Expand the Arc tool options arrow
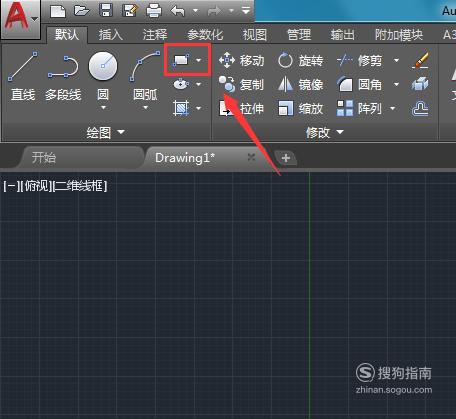The height and width of the screenshot is (419, 456). 146,108
